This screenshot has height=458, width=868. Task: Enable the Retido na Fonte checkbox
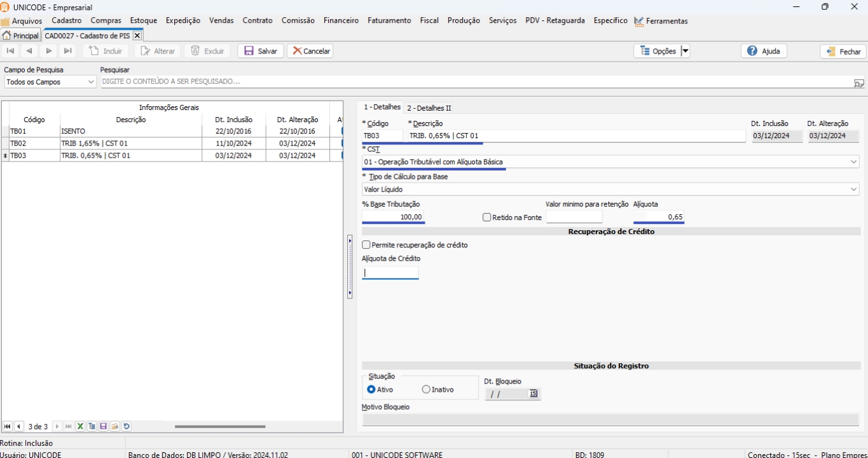pos(487,218)
